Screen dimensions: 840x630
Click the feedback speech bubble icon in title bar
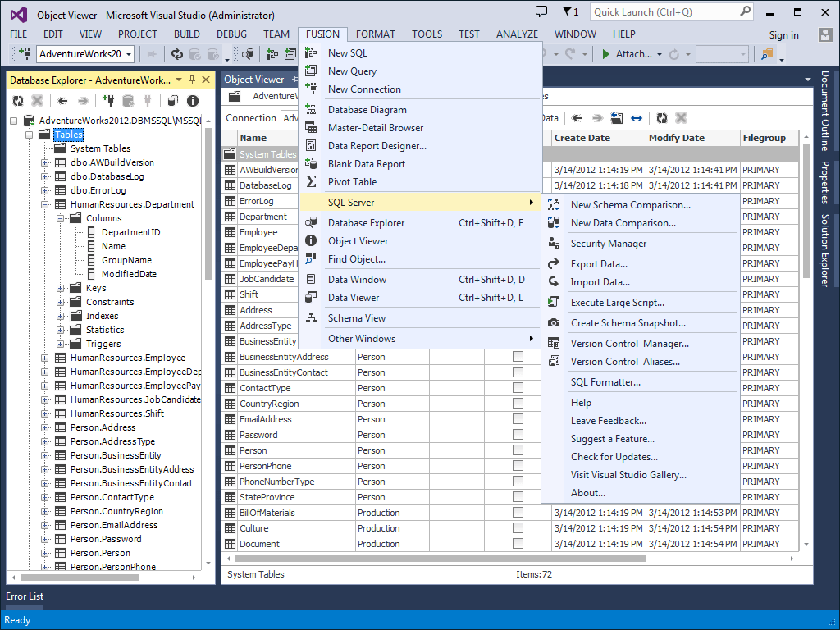point(541,11)
